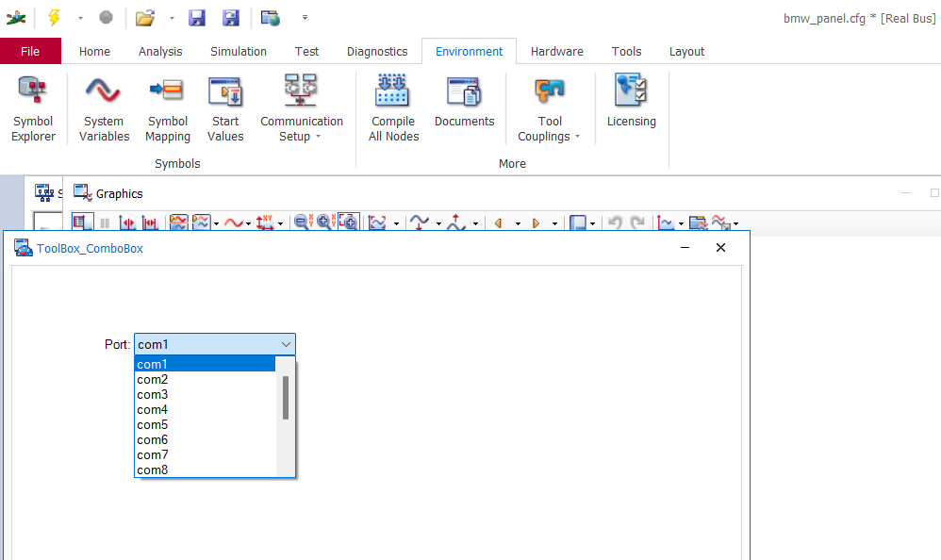The height and width of the screenshot is (560, 941).
Task: Choose com7 in the dropdown list
Action: point(153,455)
